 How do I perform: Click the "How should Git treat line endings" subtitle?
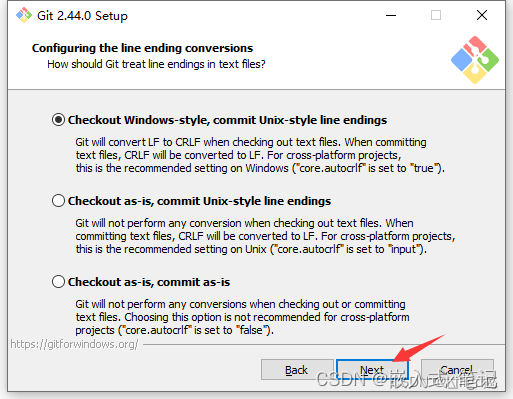(156, 64)
